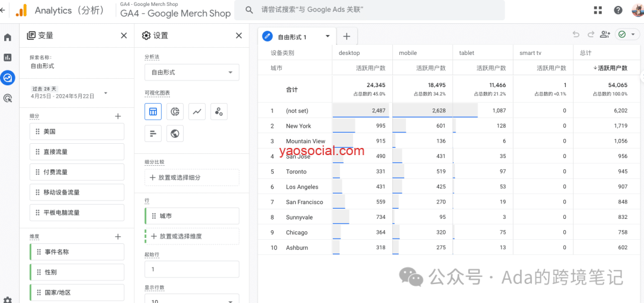Screen dimensions: 644x303
Task: Click the 起始行 input field
Action: coord(192,270)
